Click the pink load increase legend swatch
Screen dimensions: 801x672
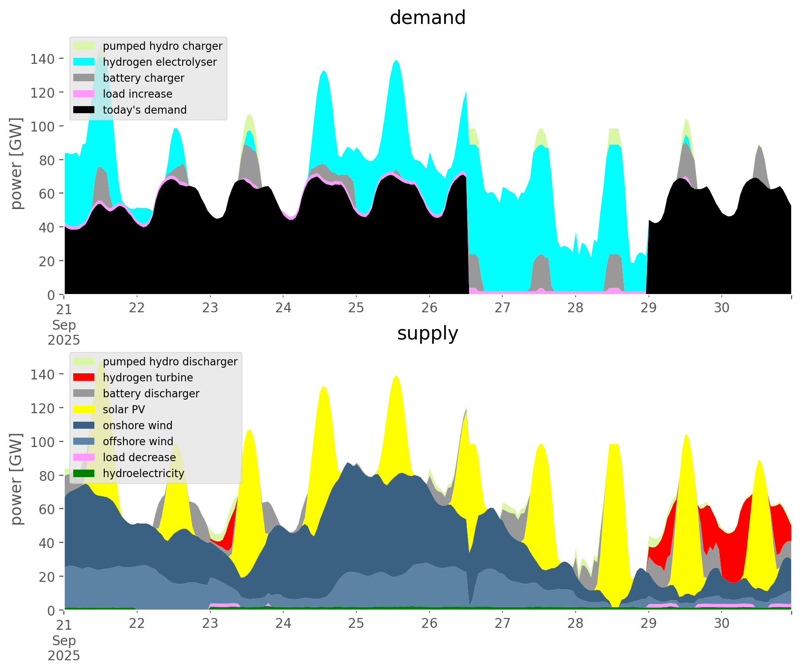point(85,94)
